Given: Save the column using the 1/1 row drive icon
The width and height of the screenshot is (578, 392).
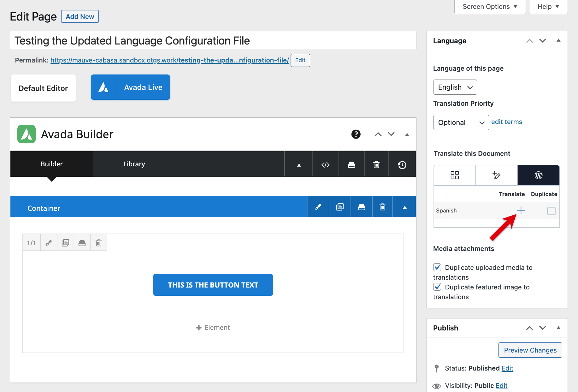Looking at the screenshot, I should click(82, 243).
